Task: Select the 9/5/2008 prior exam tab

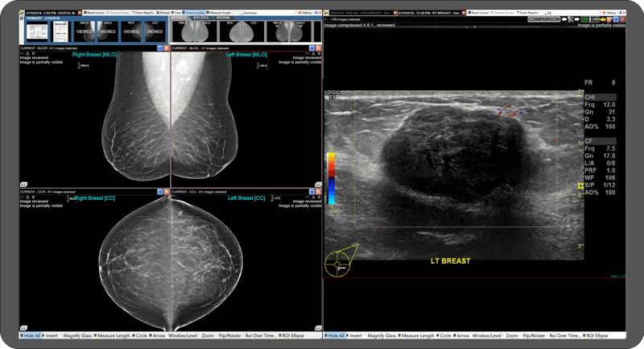Action: (224, 18)
